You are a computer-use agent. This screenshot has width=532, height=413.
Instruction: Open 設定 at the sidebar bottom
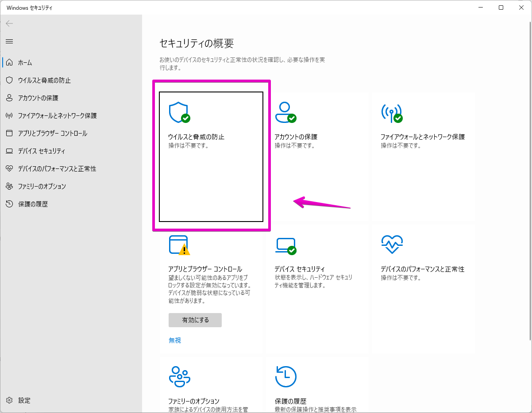[24, 401]
